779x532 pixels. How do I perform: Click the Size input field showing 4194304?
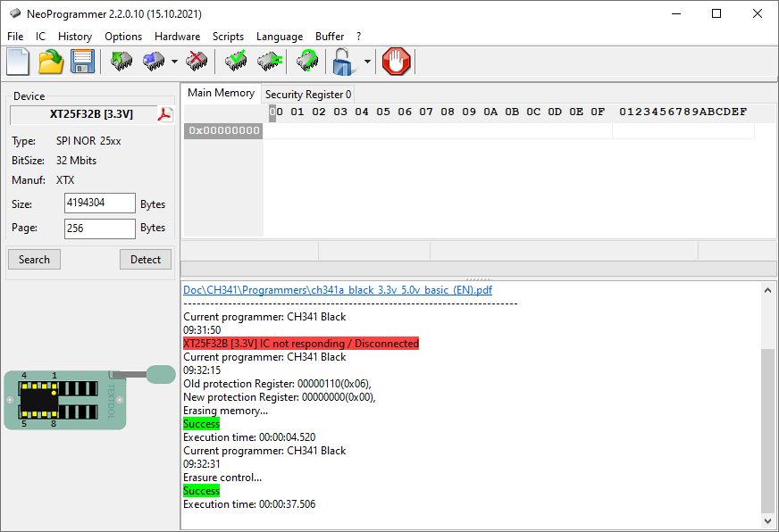tap(100, 203)
